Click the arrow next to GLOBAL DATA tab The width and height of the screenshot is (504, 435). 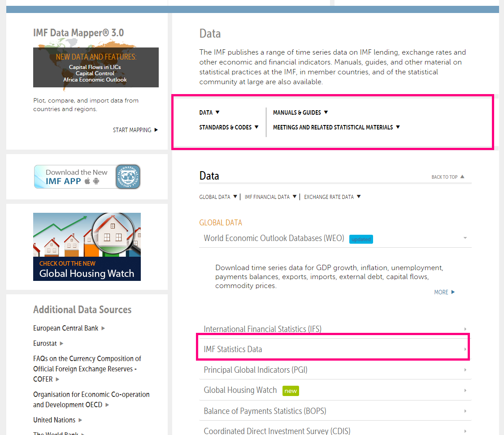(x=235, y=197)
